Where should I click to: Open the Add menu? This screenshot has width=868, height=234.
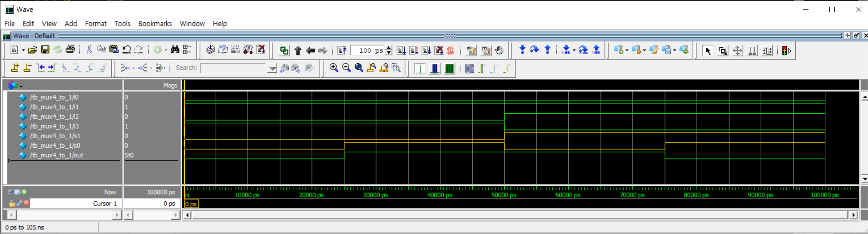coord(71,24)
